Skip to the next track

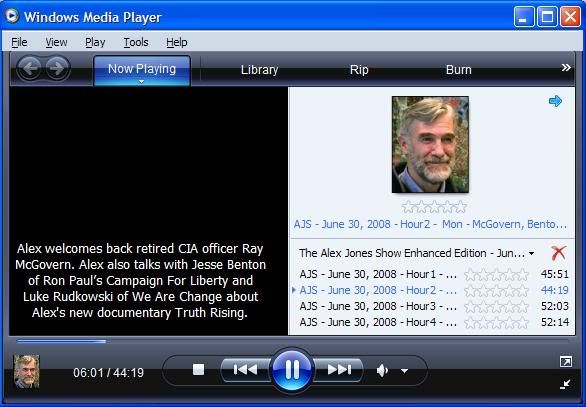click(339, 370)
